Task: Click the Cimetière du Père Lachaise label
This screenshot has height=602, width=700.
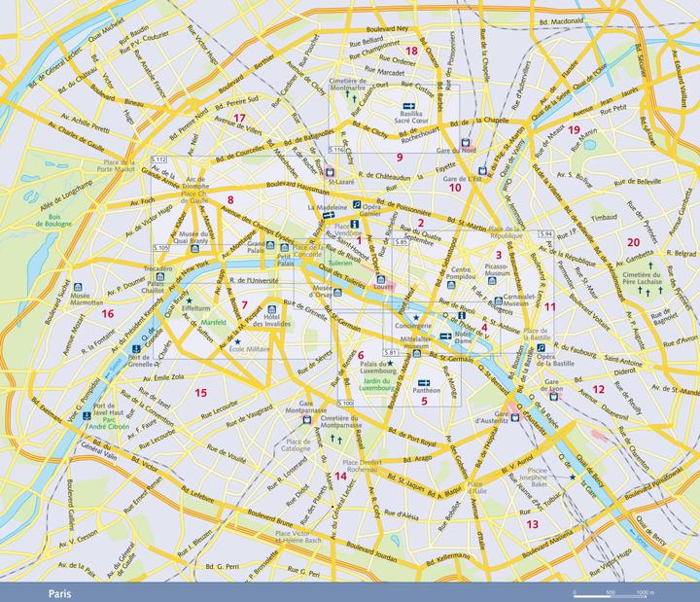Action: point(642,278)
